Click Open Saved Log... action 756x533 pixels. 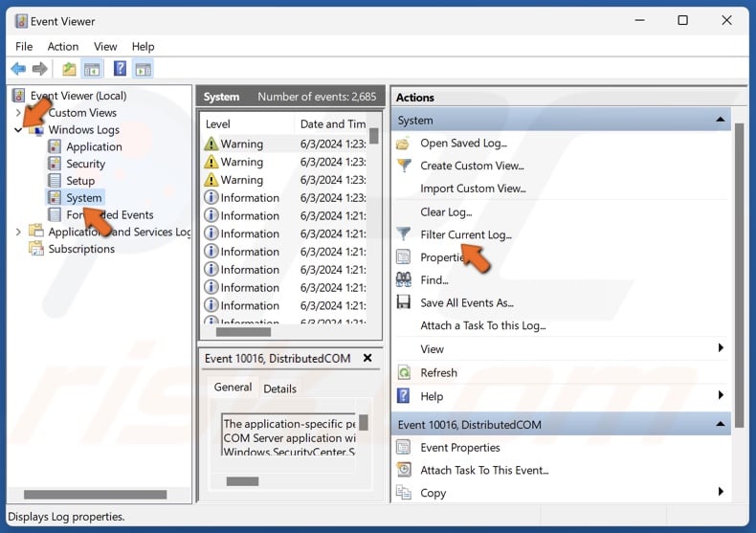point(463,144)
